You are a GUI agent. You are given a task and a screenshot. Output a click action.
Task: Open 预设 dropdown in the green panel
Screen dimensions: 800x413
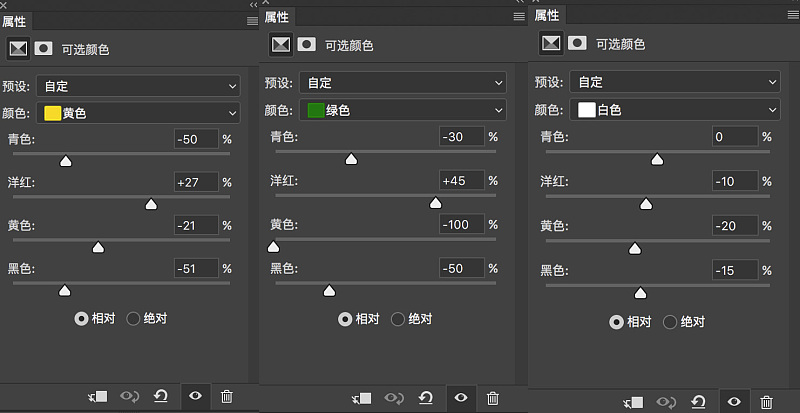pyautogui.click(x=403, y=83)
